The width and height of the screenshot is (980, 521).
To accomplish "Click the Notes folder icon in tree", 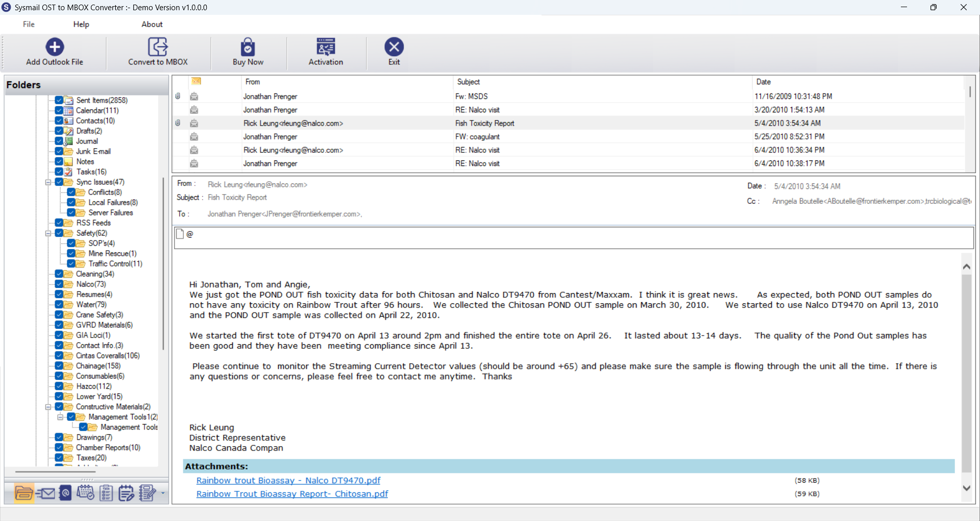I will [68, 161].
